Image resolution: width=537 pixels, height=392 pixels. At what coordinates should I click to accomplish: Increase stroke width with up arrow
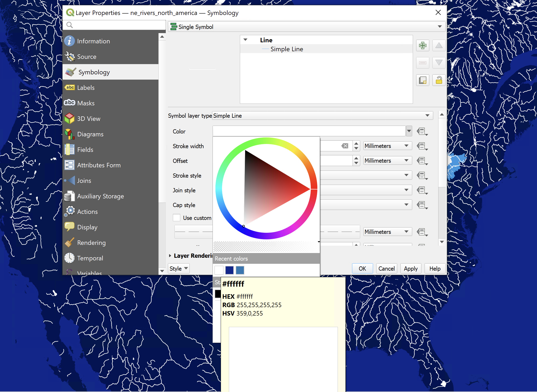pos(356,144)
